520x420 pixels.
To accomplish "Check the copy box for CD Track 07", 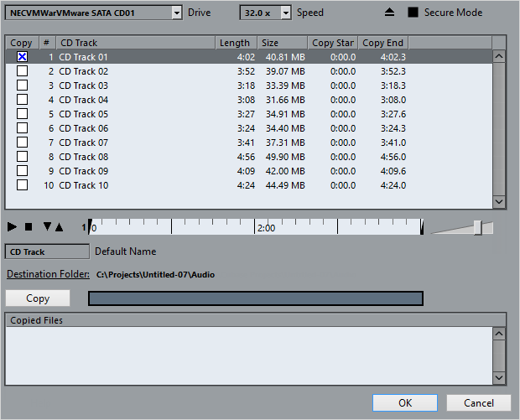I will tap(22, 143).
